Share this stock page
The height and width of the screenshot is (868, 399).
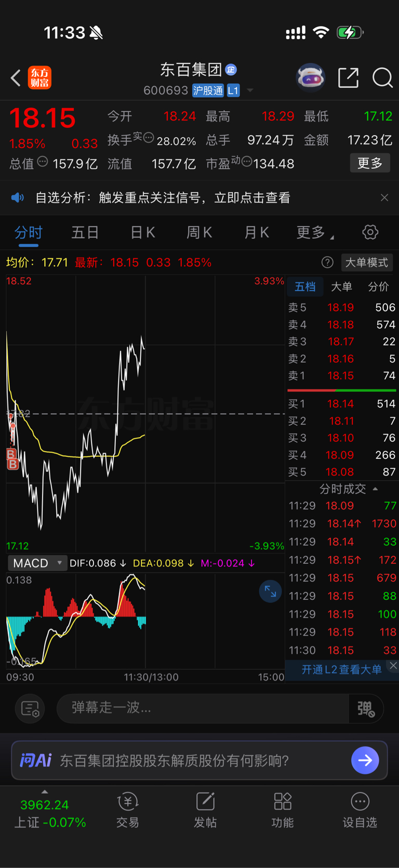[348, 78]
